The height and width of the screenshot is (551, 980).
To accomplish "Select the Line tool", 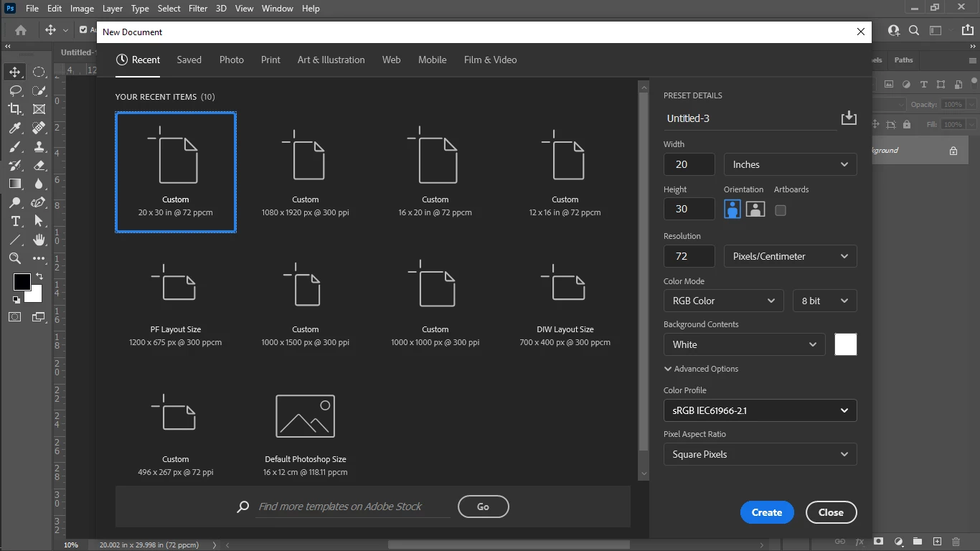I will pyautogui.click(x=14, y=240).
